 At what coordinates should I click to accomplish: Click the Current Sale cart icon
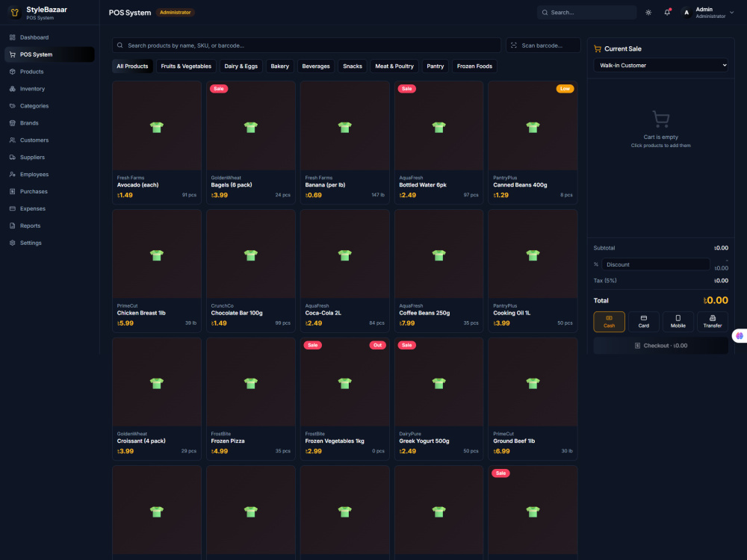[x=598, y=49]
